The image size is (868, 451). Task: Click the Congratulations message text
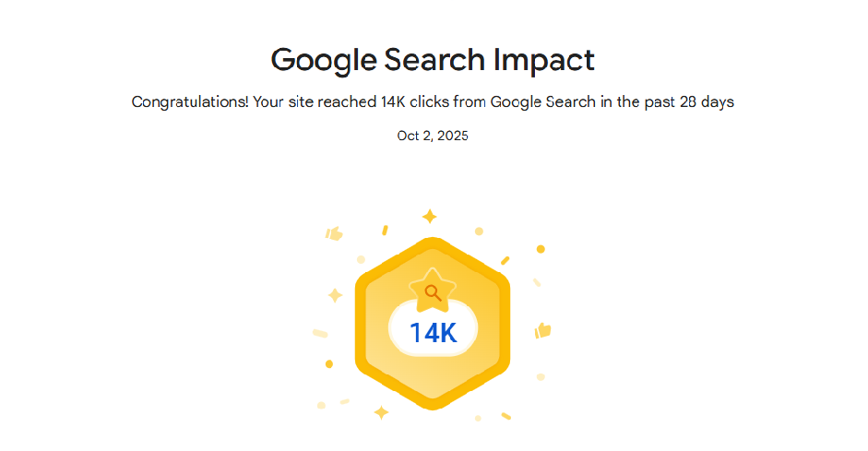coord(433,101)
